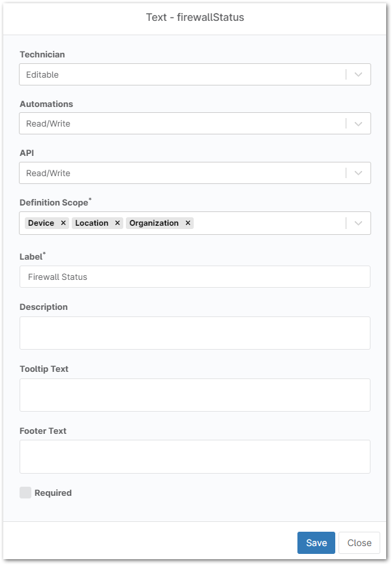Focus the Label input field
The width and height of the screenshot is (392, 565).
point(195,277)
